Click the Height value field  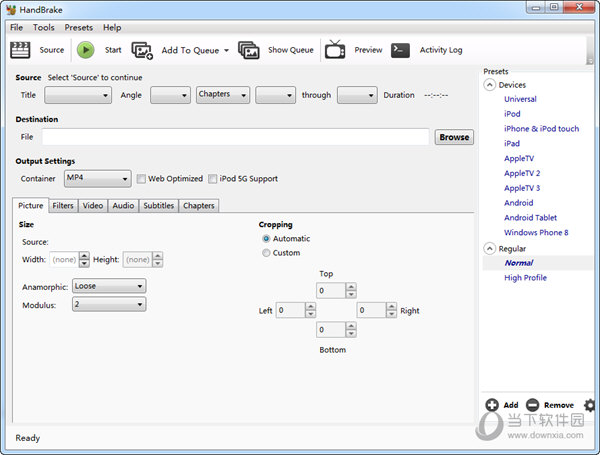click(x=138, y=259)
